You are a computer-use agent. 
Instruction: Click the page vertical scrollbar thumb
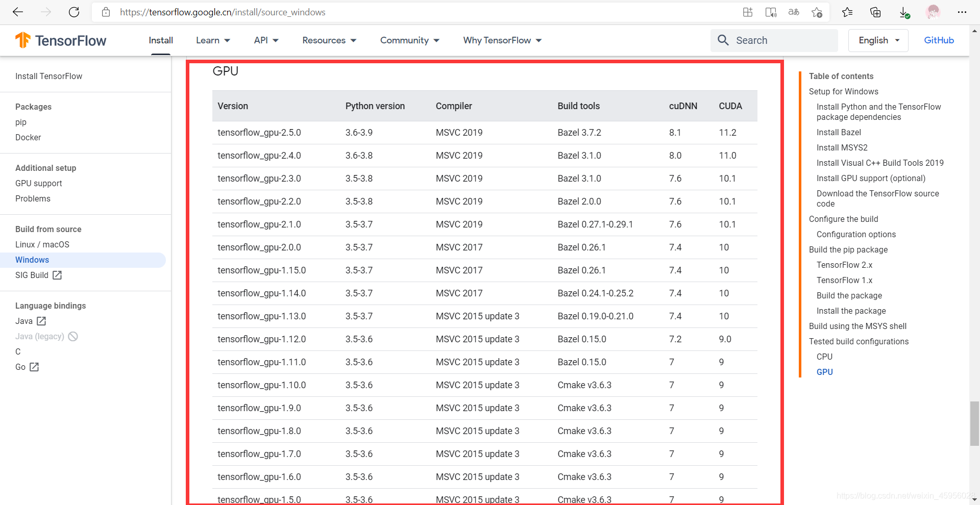click(974, 423)
